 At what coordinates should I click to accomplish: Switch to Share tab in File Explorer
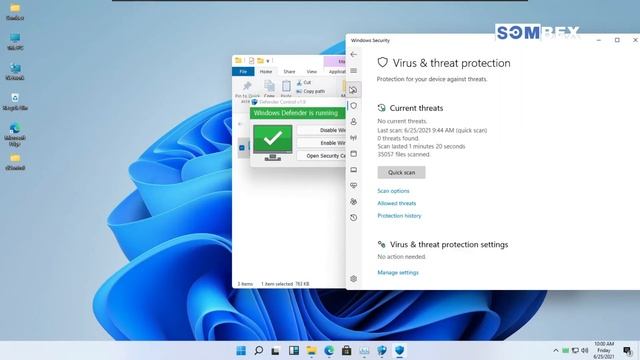pos(289,71)
